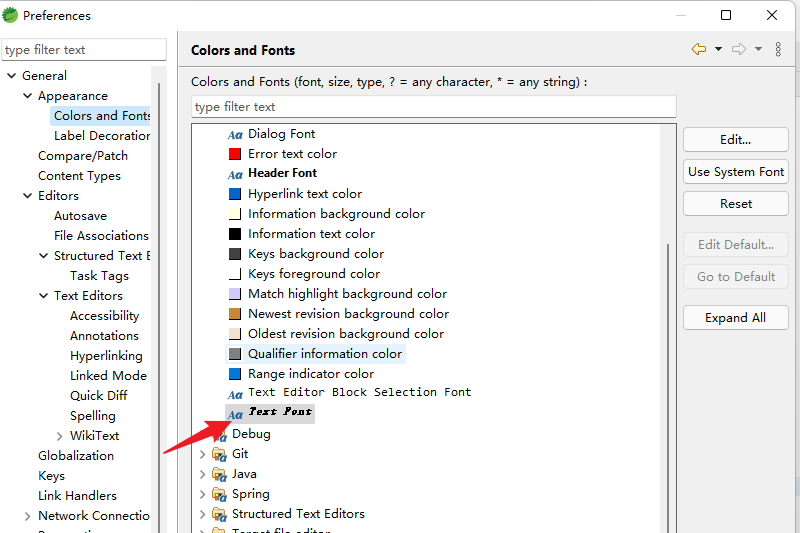Click the Text Editor Block Selection Font icon
The width and height of the screenshot is (800, 533).
coord(235,393)
